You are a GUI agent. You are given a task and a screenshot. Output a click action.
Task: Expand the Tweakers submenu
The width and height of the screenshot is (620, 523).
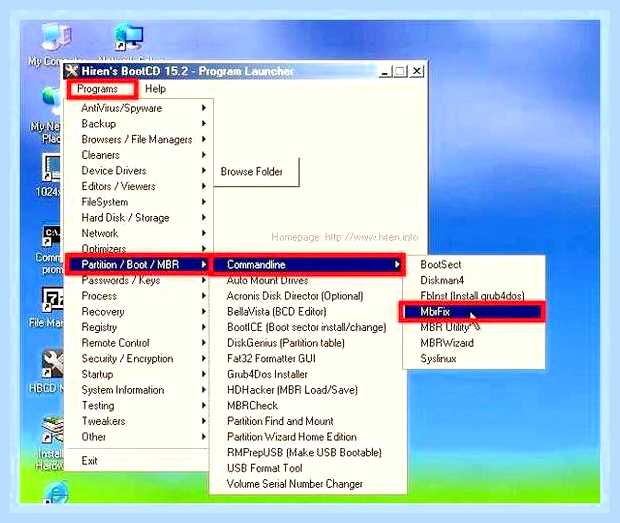point(138,421)
